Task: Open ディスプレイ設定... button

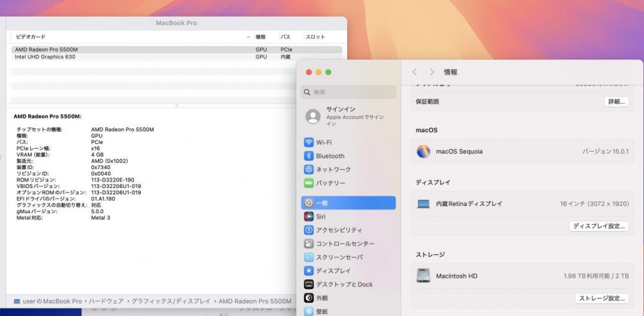Action: (x=599, y=226)
